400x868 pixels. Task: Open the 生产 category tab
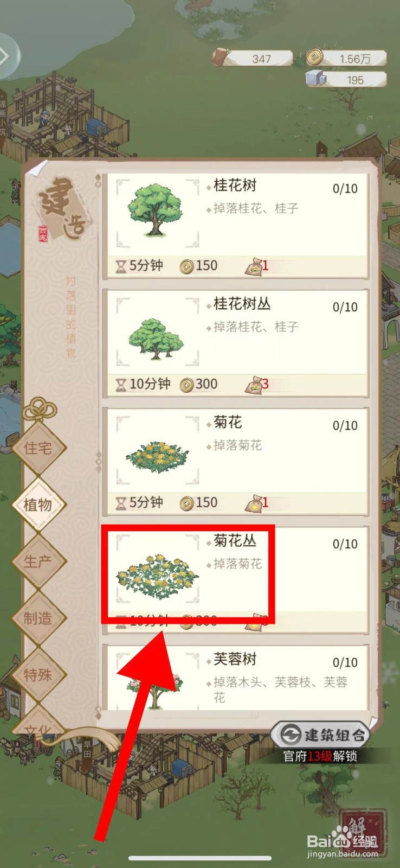[38, 562]
